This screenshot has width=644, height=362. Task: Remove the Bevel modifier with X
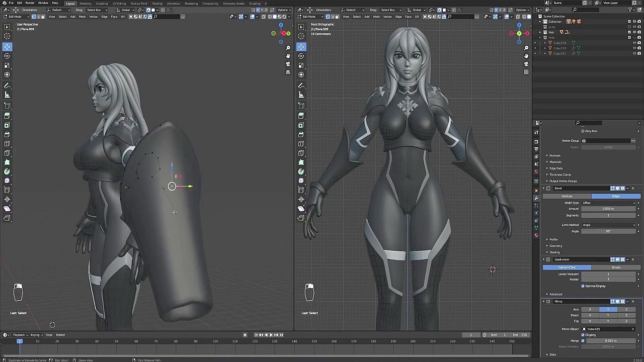tap(633, 188)
